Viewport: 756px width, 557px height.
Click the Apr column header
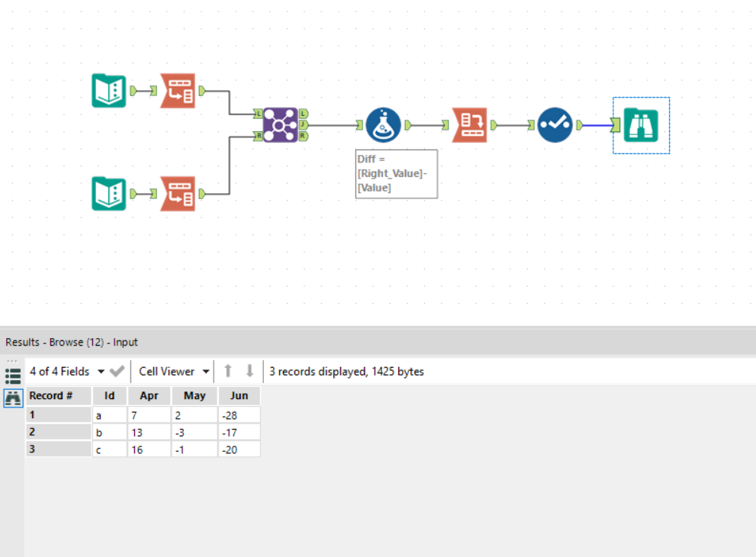[150, 395]
